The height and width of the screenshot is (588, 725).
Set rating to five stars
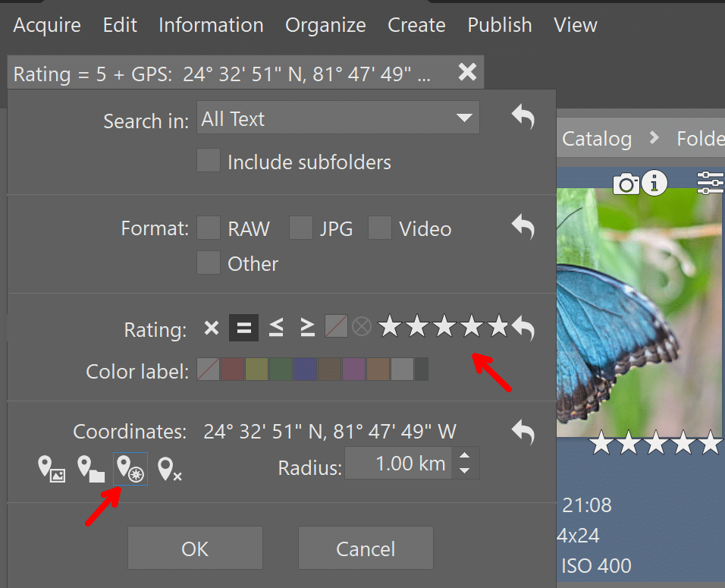tap(498, 326)
